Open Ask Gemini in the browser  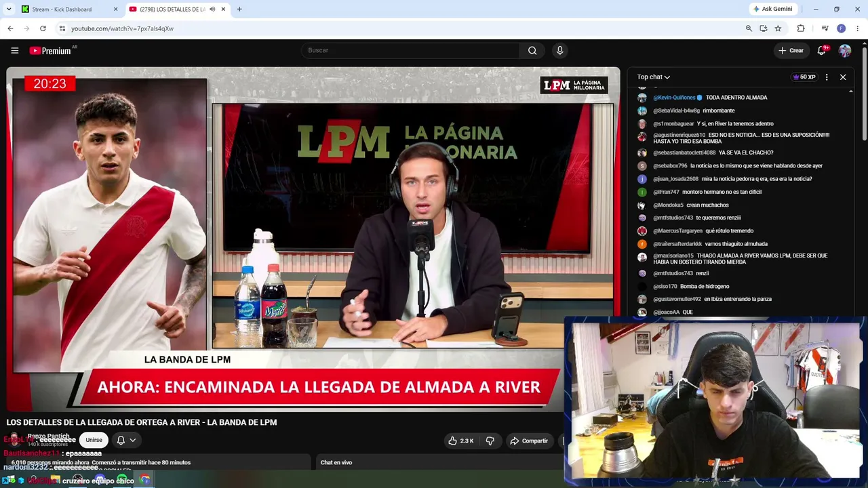772,9
